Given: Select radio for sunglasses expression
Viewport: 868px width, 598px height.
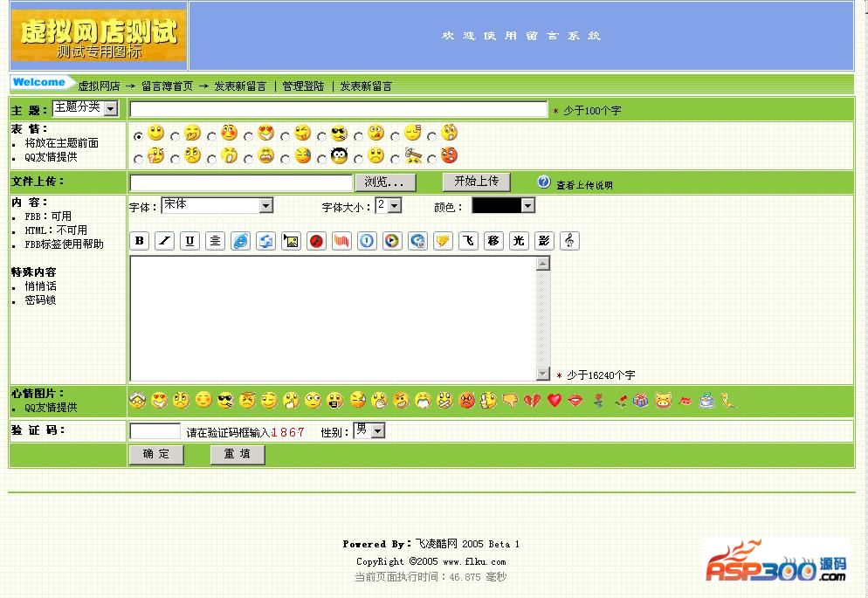Looking at the screenshot, I should (x=321, y=135).
